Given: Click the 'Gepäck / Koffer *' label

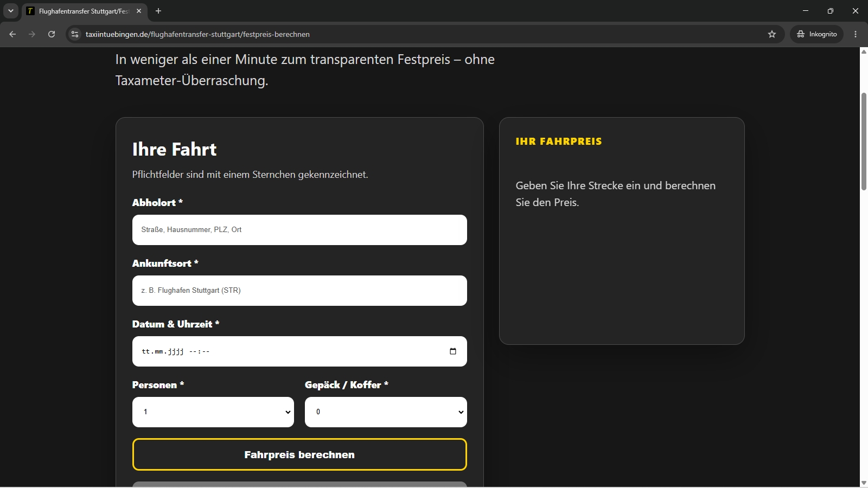Looking at the screenshot, I should pos(347,385).
